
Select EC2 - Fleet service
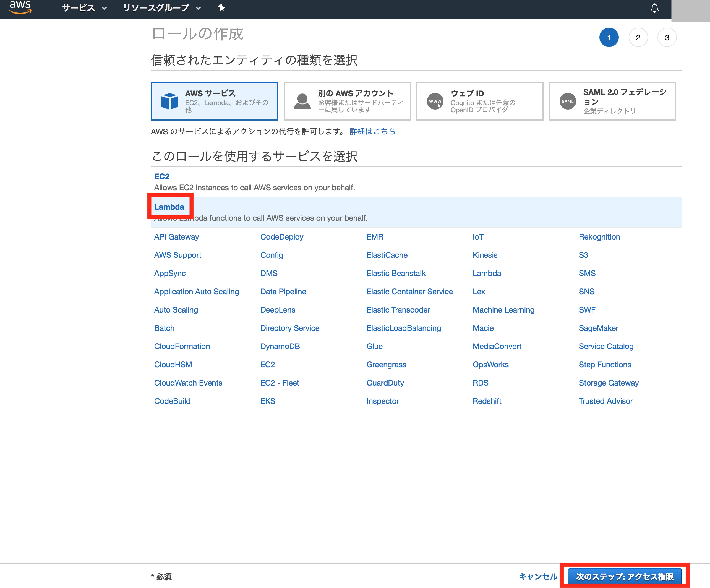click(x=280, y=383)
